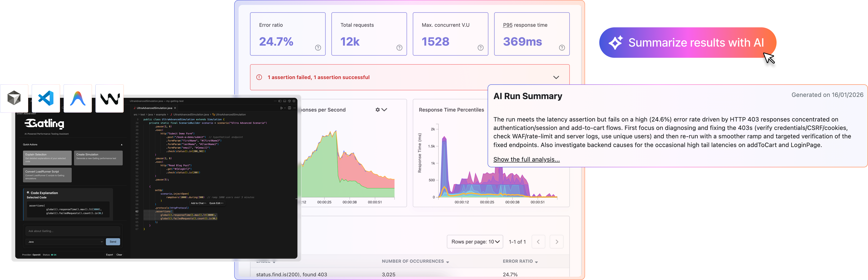
Task: Click the help icon on Total requests card
Action: pyautogui.click(x=399, y=48)
